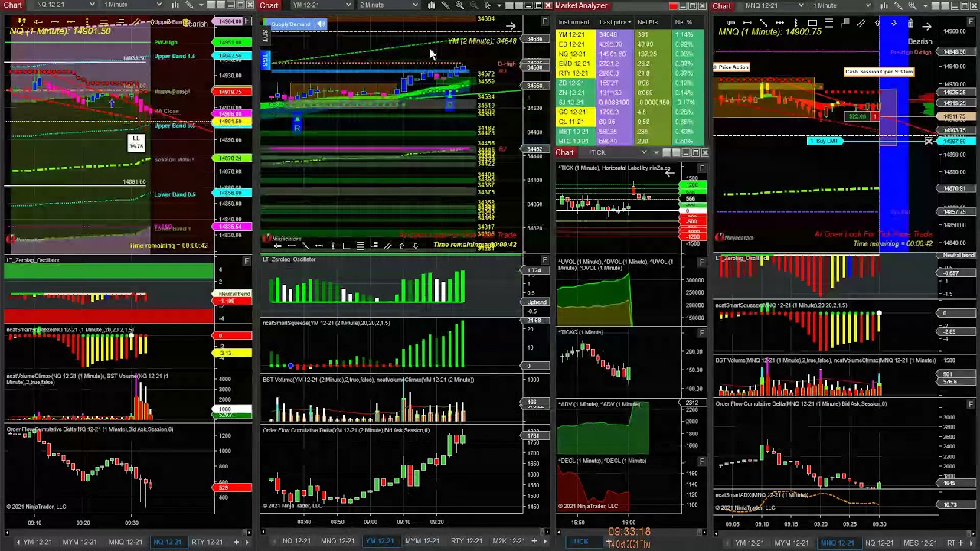Switch to MNQ 12-21 tab in middle chart
Screen dimensions: 980x551
point(337,542)
